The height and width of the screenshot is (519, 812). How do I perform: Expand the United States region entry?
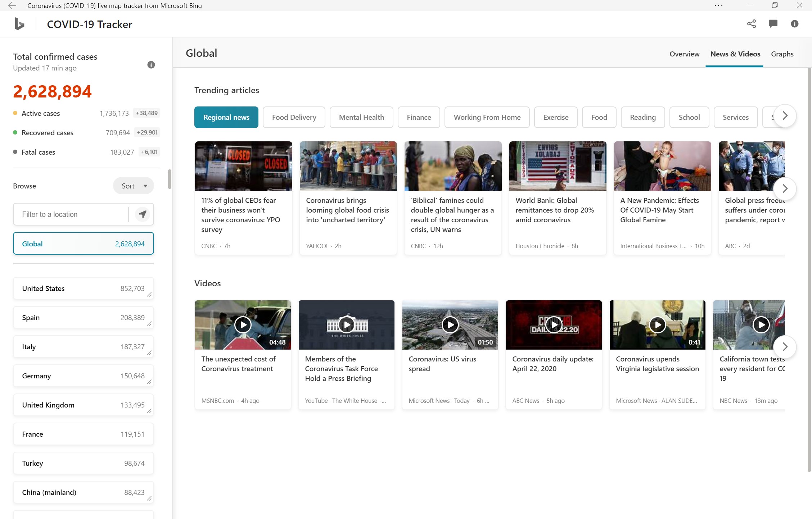(x=149, y=295)
